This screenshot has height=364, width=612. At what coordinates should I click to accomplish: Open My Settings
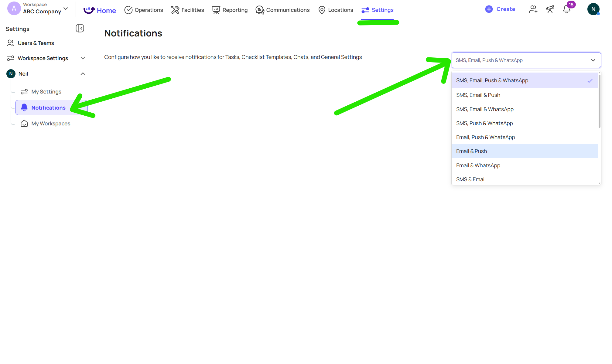coord(46,92)
